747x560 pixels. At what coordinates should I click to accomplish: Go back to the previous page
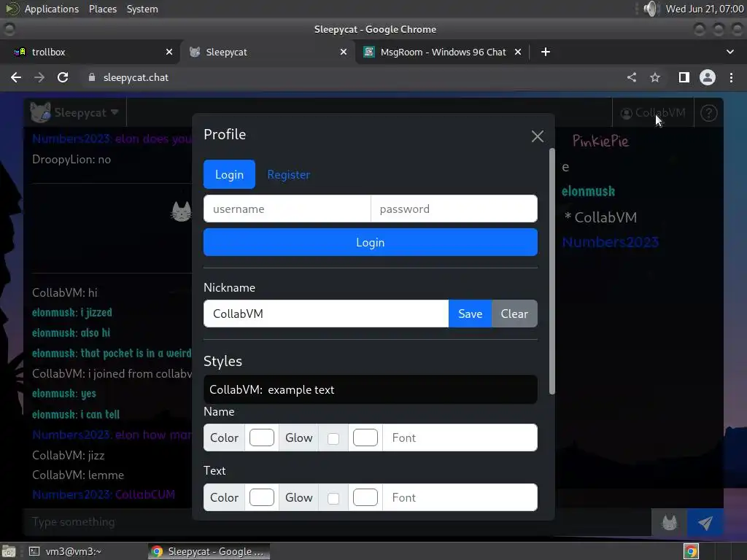tap(16, 77)
